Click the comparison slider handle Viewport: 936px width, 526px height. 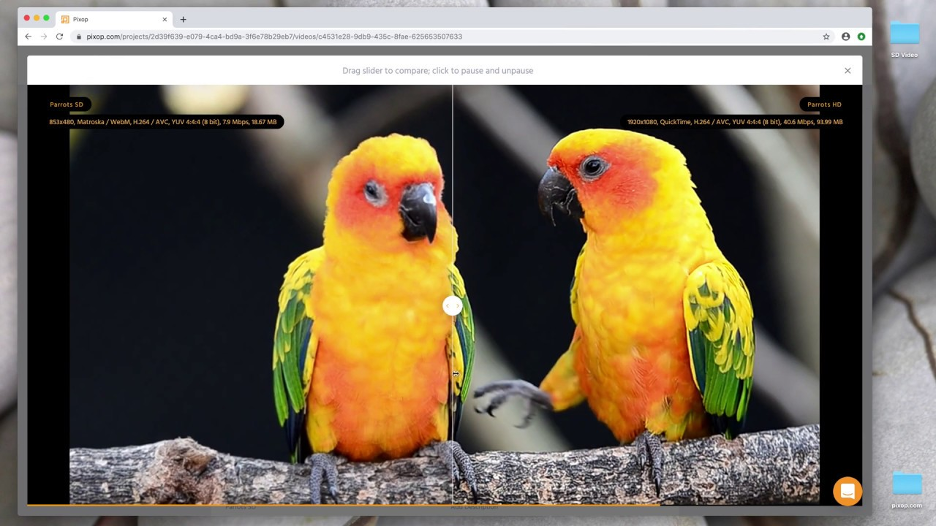[452, 306]
